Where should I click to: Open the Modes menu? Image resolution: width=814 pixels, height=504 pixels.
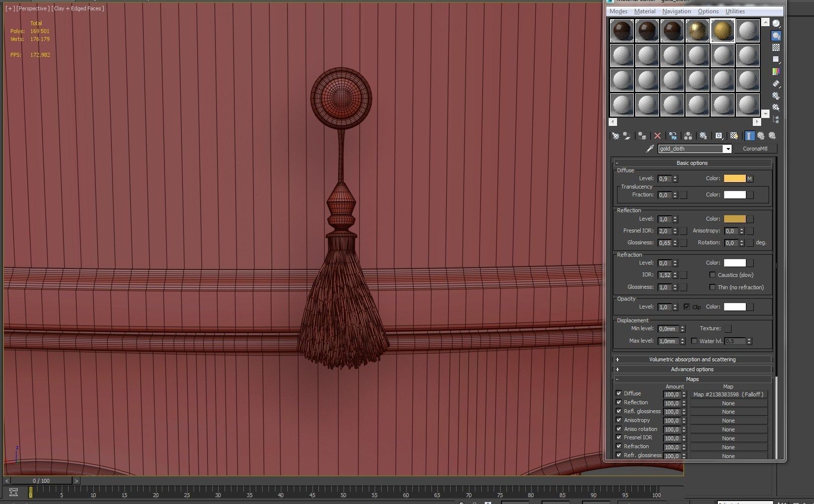[x=619, y=11]
